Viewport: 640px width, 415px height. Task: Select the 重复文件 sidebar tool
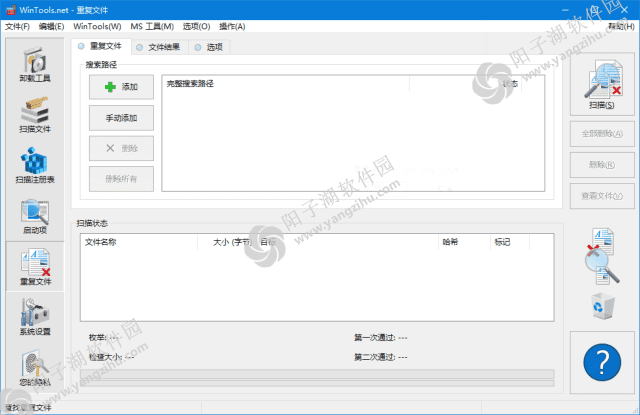tap(35, 266)
